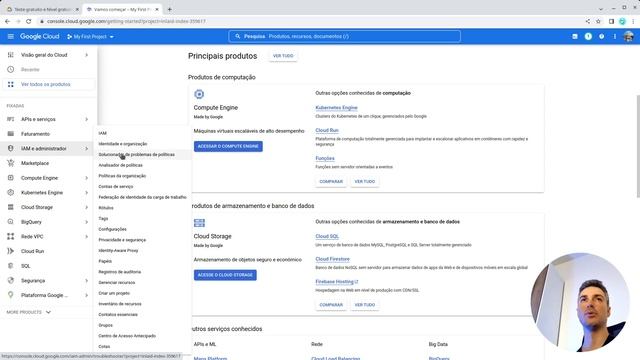
Task: Click VER TUDO next to Principais produtos
Action: tap(283, 56)
